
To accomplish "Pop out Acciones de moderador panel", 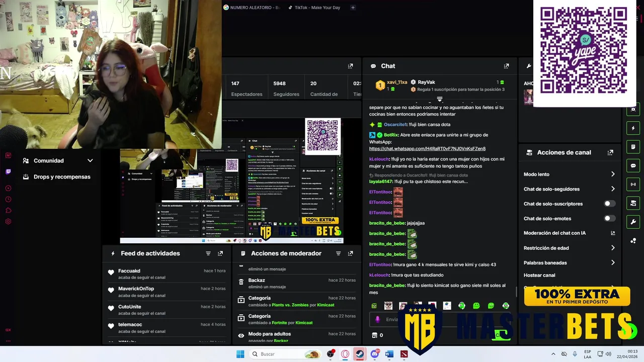I will [x=350, y=253].
